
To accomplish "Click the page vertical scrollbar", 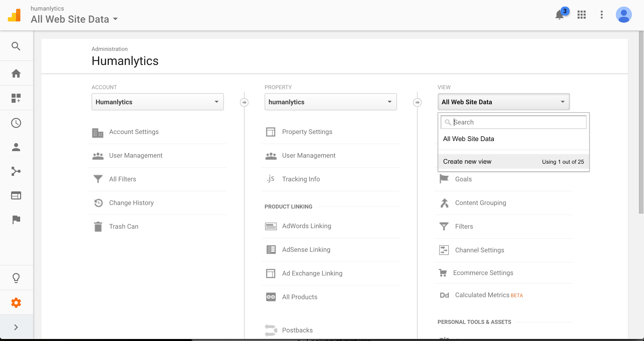I will click(641, 122).
